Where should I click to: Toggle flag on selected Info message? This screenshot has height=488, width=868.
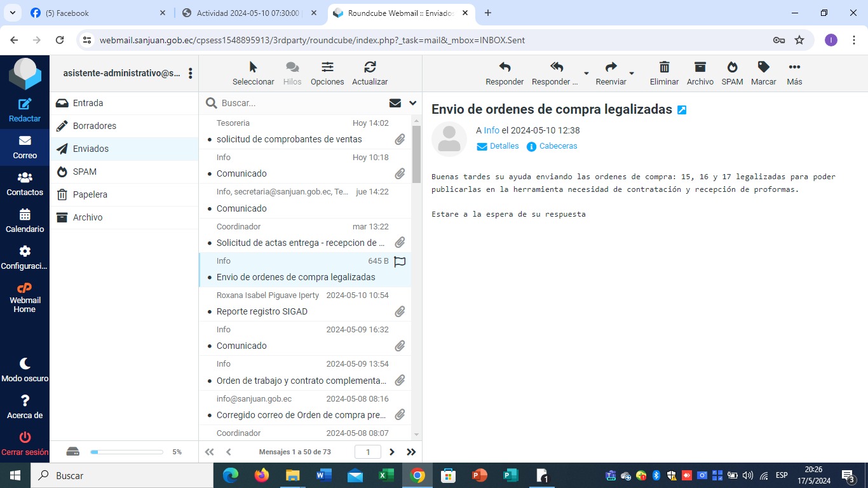click(x=400, y=261)
